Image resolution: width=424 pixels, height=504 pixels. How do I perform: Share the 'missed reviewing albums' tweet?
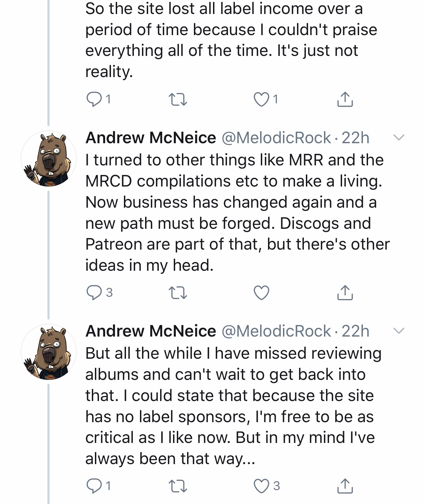(x=345, y=486)
